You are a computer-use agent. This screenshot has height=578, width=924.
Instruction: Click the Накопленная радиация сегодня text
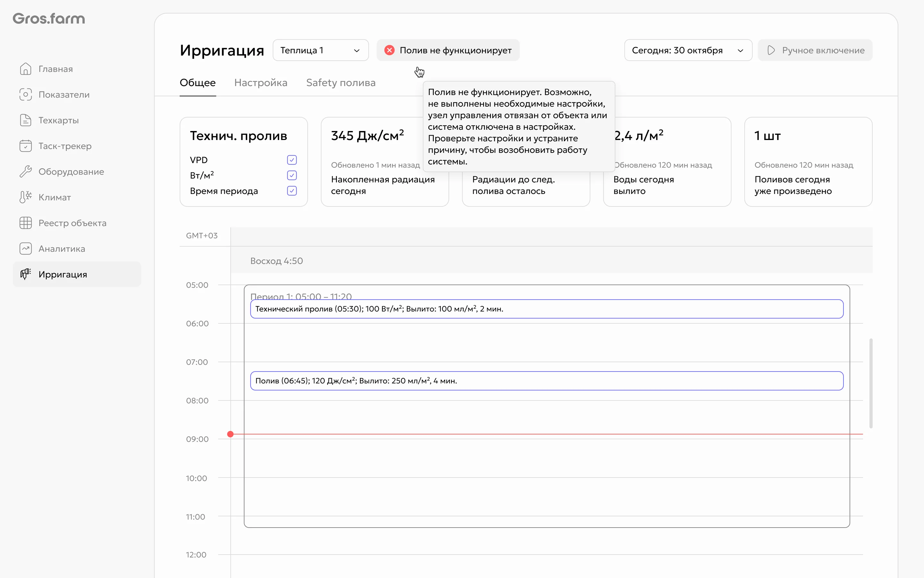tap(383, 185)
